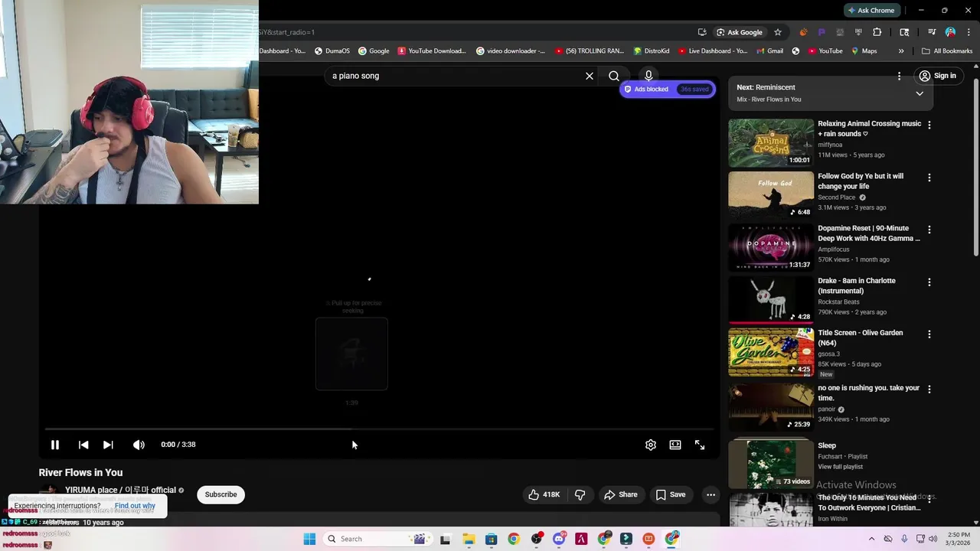This screenshot has width=980, height=551.
Task: Bookmark this page with the star icon
Action: pyautogui.click(x=778, y=32)
